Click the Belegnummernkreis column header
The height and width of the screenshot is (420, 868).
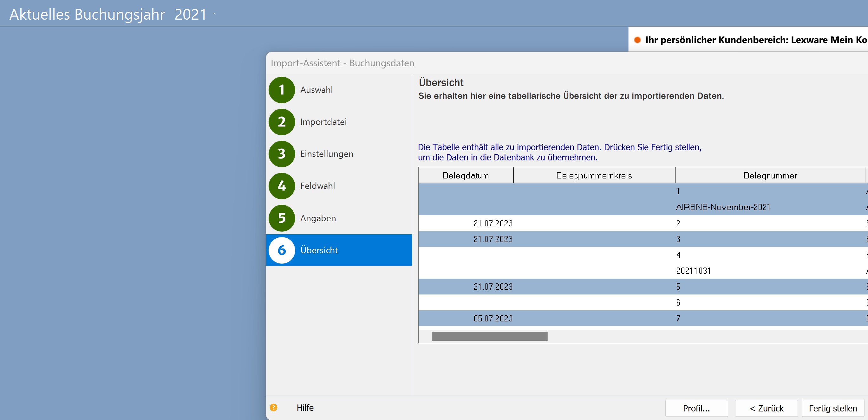click(x=594, y=176)
